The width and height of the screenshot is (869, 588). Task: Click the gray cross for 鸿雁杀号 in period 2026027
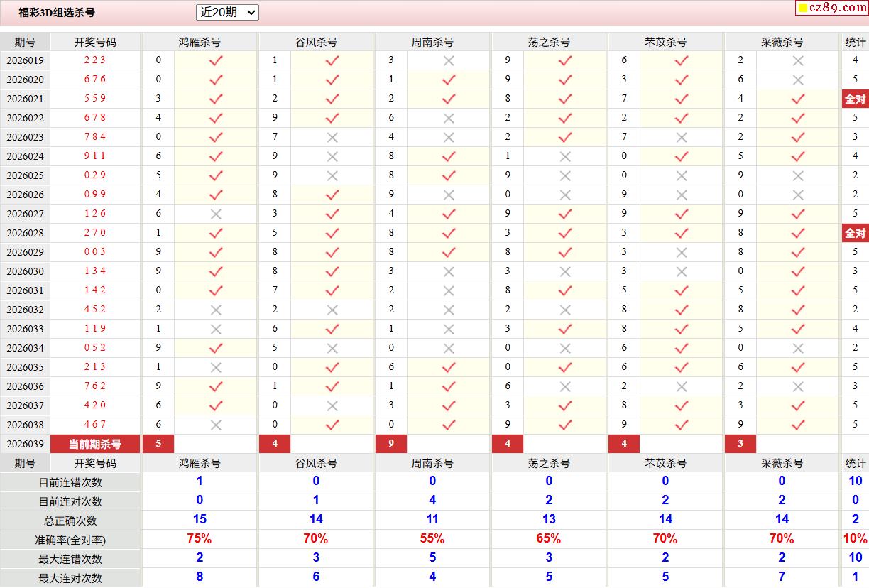coord(216,214)
